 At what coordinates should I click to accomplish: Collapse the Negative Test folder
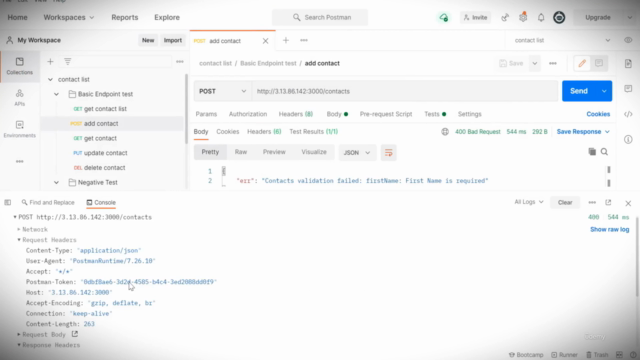(56, 182)
